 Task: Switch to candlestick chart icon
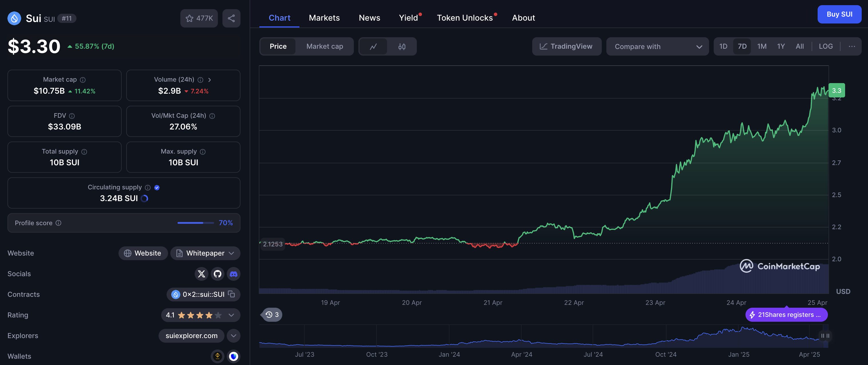pos(402,46)
